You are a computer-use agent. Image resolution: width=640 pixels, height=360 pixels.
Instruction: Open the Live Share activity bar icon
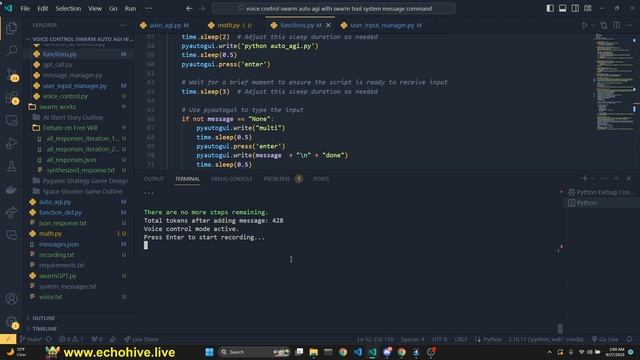[x=11, y=212]
